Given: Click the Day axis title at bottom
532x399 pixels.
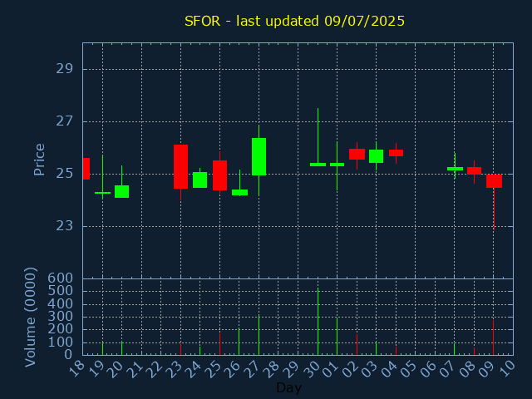Looking at the screenshot, I should click(288, 387).
